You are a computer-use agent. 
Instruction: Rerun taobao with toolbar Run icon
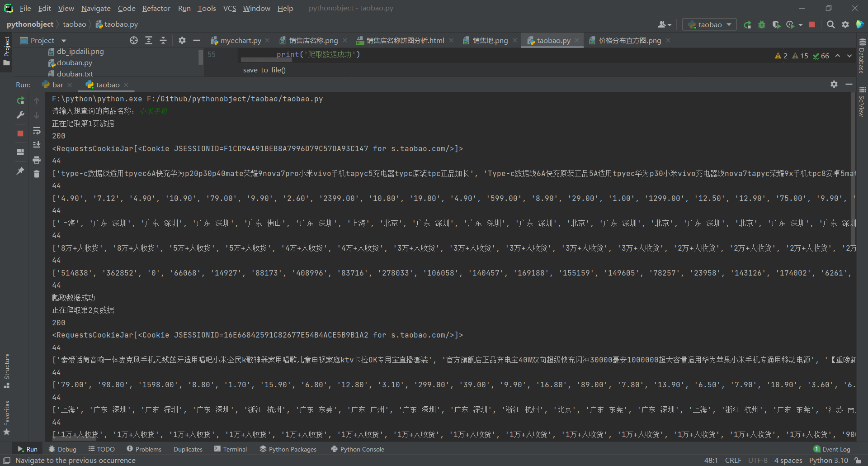click(748, 25)
